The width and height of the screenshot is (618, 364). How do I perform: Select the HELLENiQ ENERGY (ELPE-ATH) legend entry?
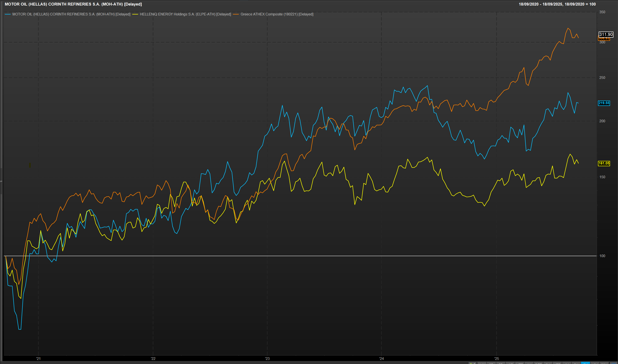[185, 14]
